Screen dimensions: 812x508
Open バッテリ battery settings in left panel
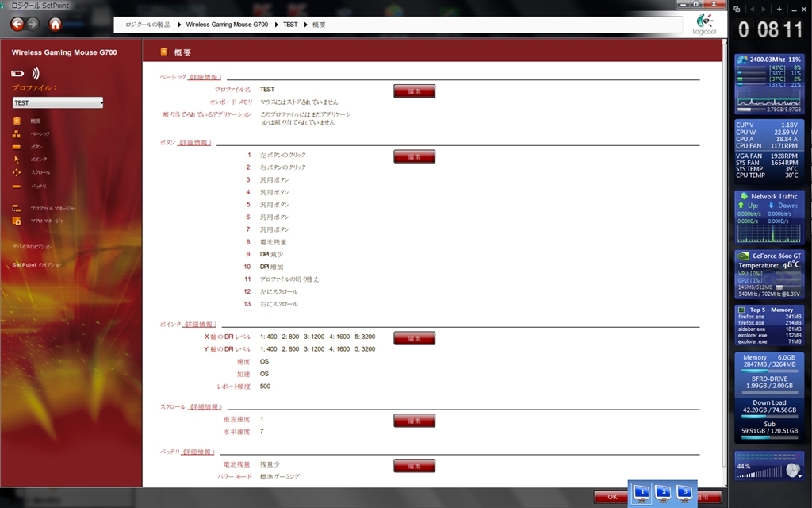tap(38, 186)
